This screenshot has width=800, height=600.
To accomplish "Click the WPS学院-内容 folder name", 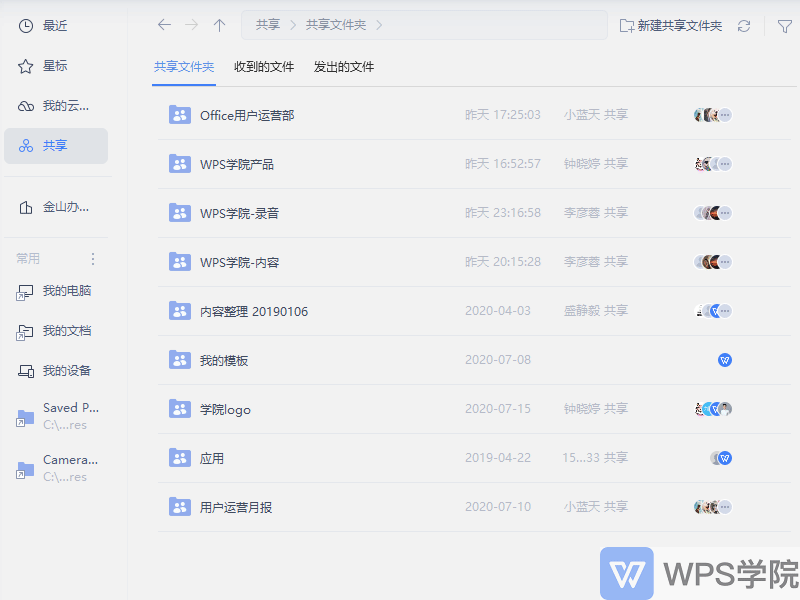I will point(239,263).
